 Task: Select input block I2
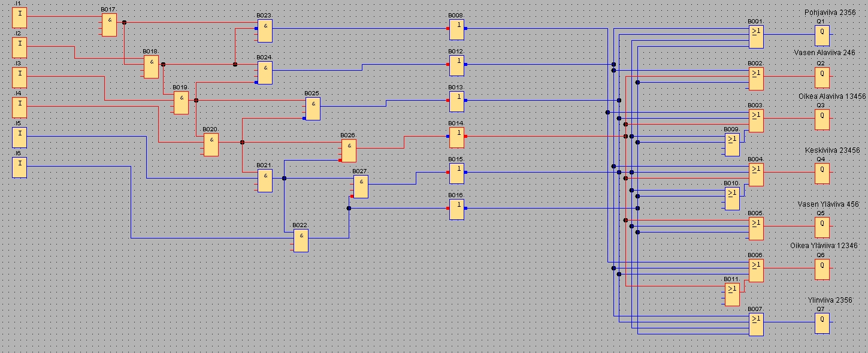click(x=20, y=47)
